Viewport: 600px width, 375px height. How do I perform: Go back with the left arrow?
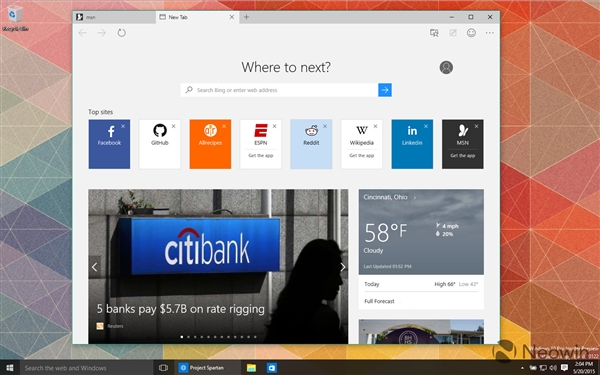pyautogui.click(x=82, y=33)
